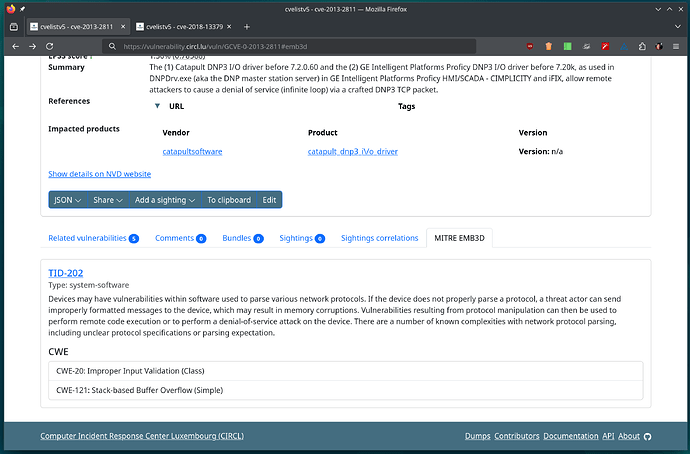
Task: Reload the current page
Action: pyautogui.click(x=50, y=46)
